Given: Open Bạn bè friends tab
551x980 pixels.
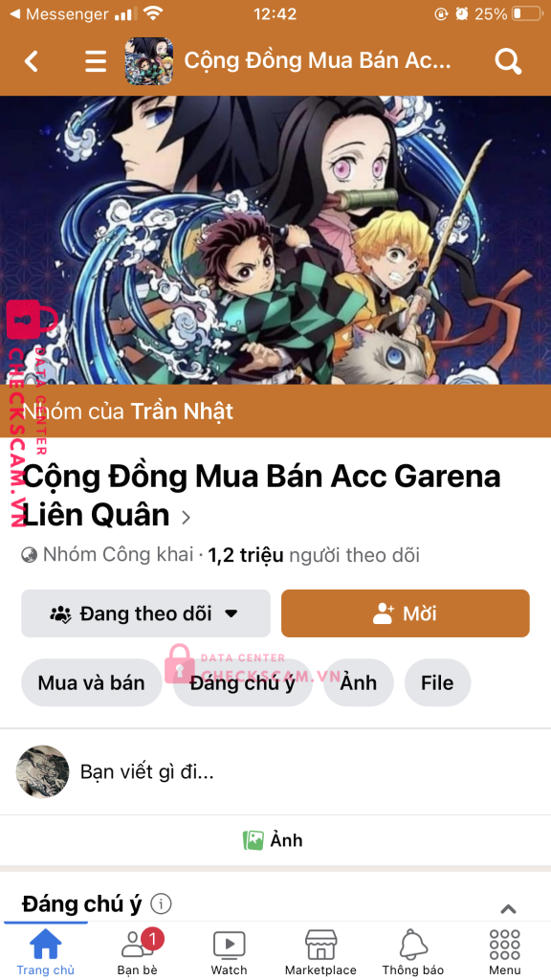Looking at the screenshot, I should click(x=138, y=945).
